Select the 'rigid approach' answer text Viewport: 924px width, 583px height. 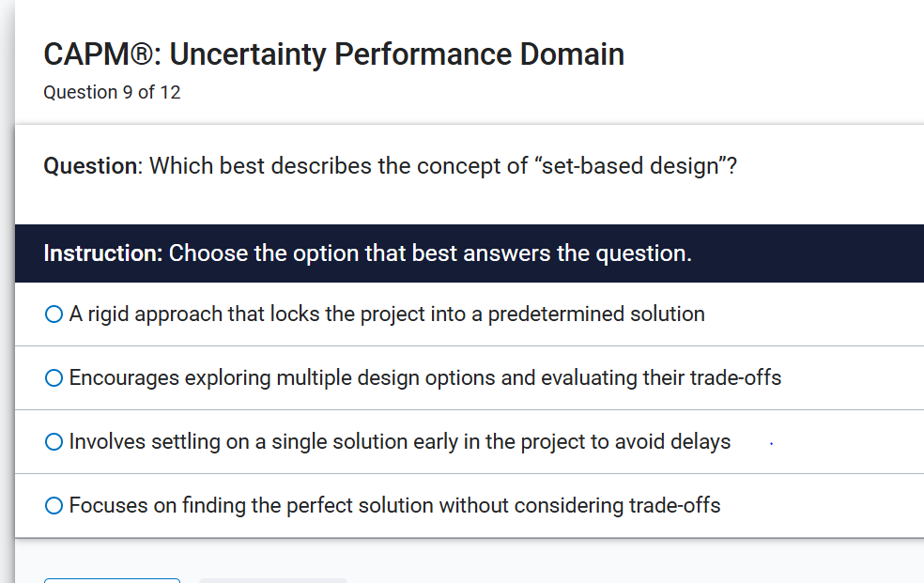(x=385, y=314)
